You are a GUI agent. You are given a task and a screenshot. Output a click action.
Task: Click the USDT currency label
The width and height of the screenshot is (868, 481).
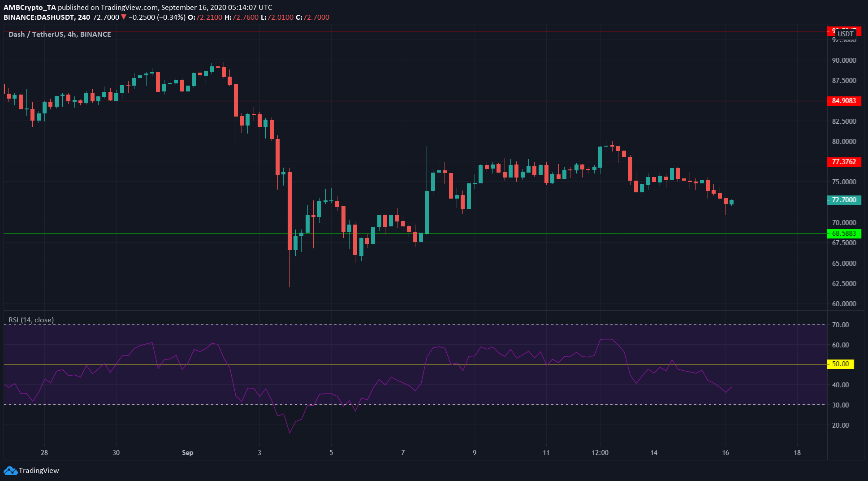coord(846,34)
